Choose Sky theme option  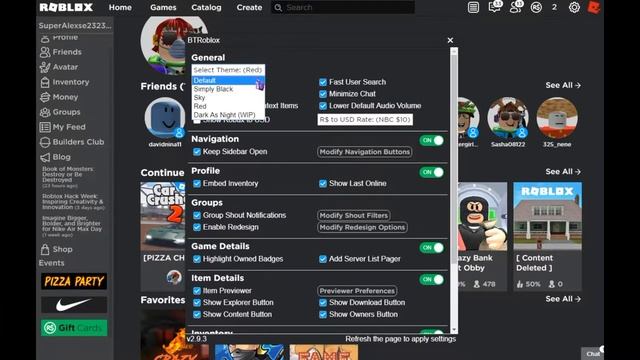228,98
